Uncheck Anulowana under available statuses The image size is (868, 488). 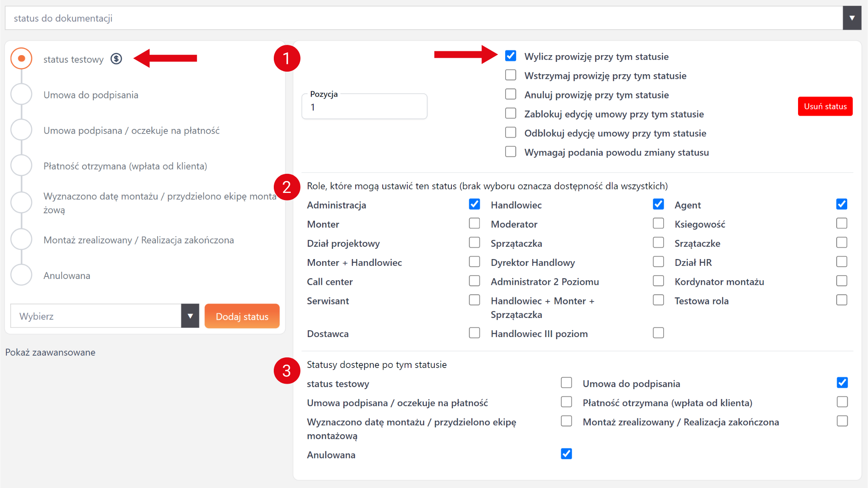coord(566,454)
